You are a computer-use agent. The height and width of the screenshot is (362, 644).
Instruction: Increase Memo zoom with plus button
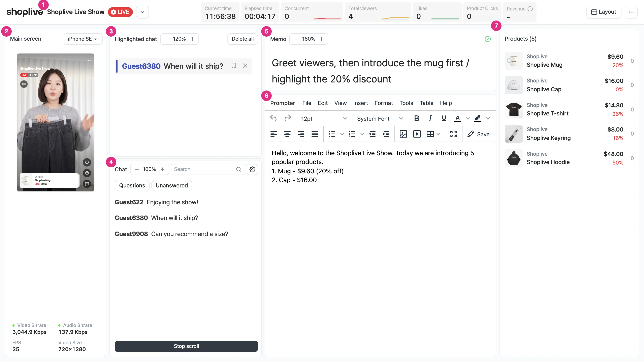[322, 39]
